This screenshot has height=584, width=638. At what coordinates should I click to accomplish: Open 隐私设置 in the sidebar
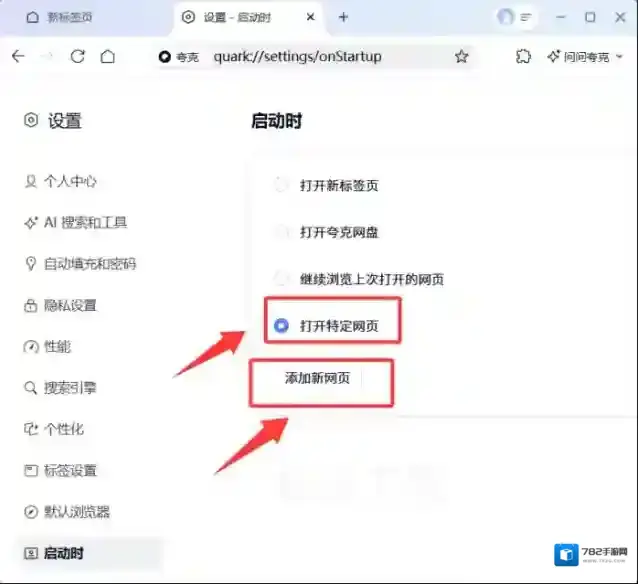69,305
